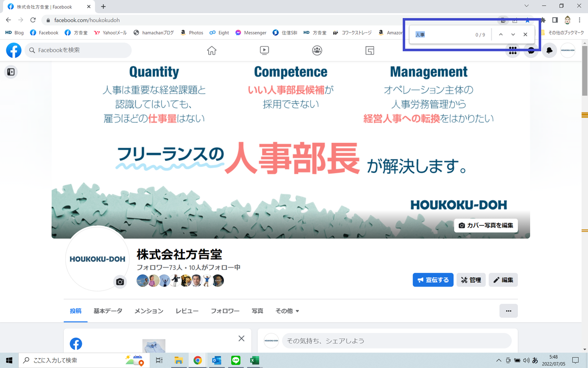
Task: Show hidden tray icons chevron
Action: click(x=499, y=360)
